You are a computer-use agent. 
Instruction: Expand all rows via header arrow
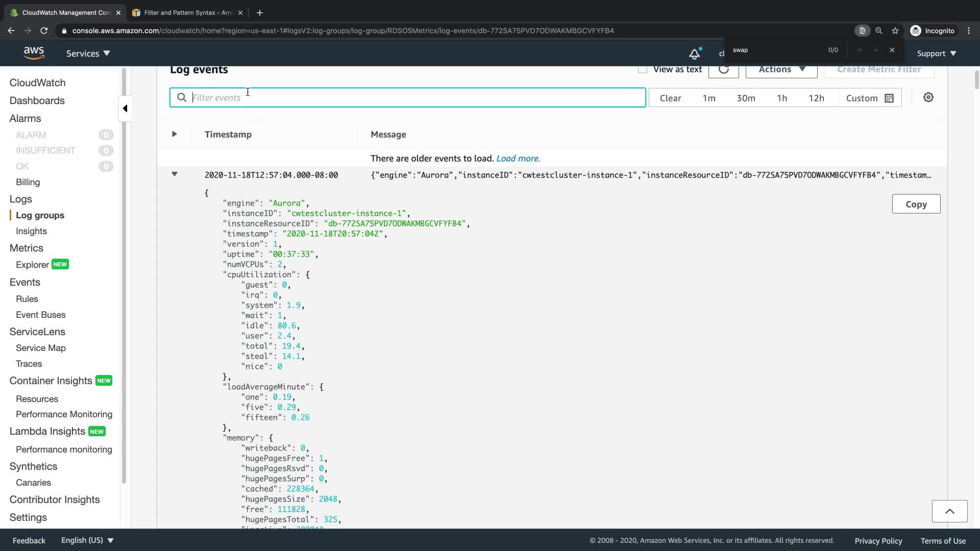click(175, 134)
